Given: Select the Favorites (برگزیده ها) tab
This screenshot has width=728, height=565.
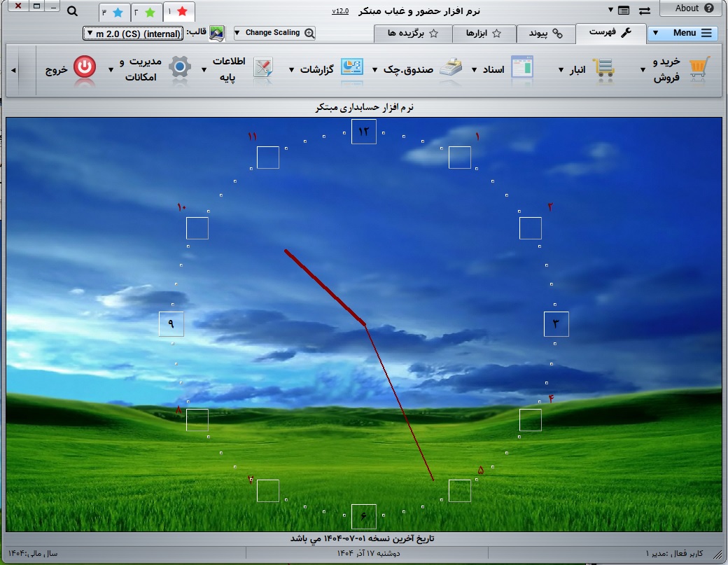Looking at the screenshot, I should pyautogui.click(x=412, y=33).
